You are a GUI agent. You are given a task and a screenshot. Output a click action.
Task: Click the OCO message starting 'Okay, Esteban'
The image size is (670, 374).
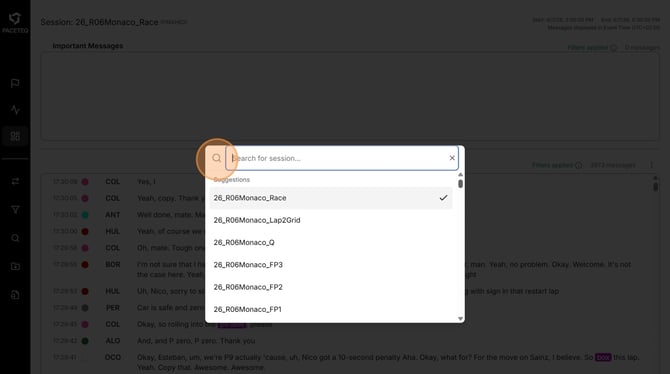tap(388, 362)
